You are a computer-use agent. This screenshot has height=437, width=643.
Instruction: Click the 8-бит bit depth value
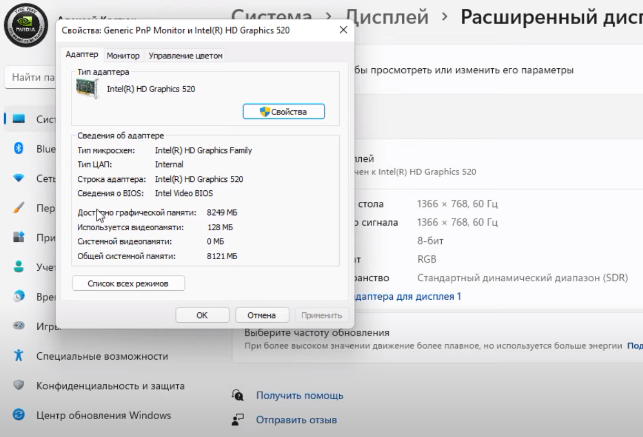pyautogui.click(x=430, y=241)
